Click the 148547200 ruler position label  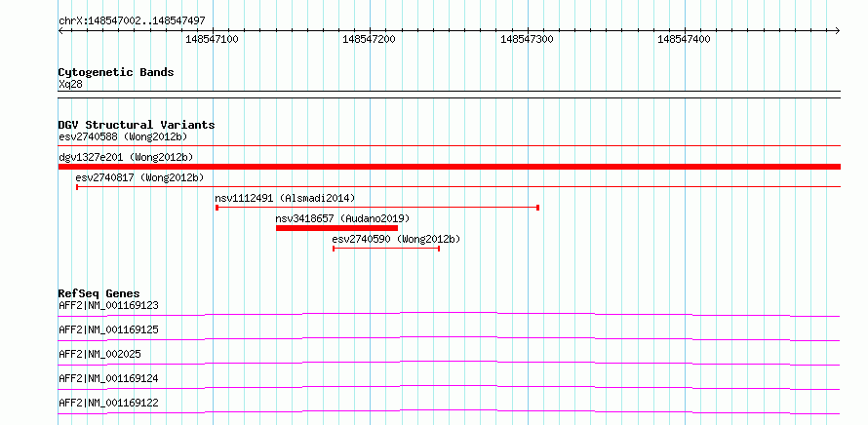point(370,39)
